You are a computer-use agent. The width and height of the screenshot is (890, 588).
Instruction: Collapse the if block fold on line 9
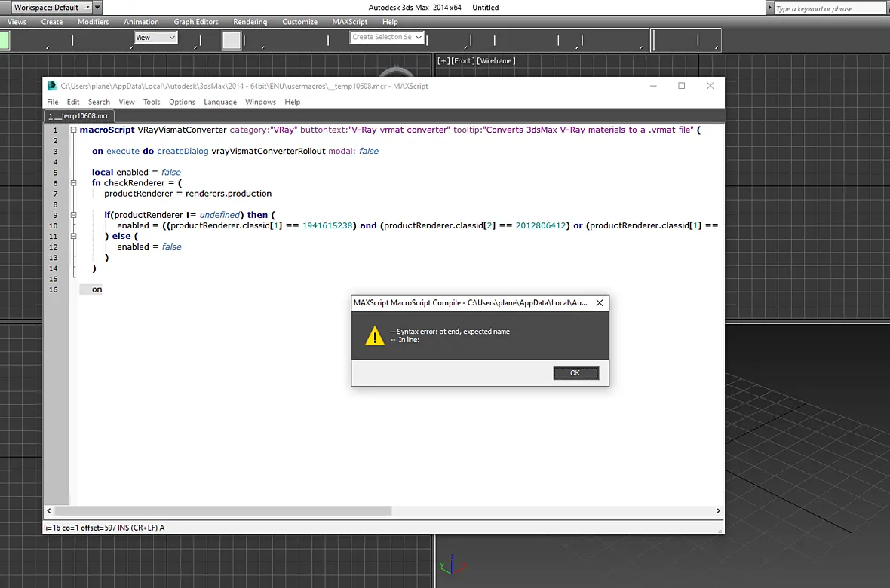(x=73, y=215)
